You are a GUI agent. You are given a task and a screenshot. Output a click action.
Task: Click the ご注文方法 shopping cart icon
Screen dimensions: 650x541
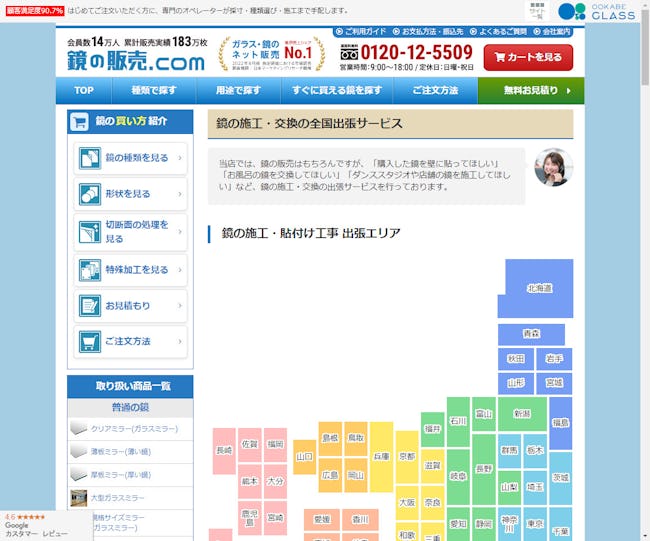(90, 342)
